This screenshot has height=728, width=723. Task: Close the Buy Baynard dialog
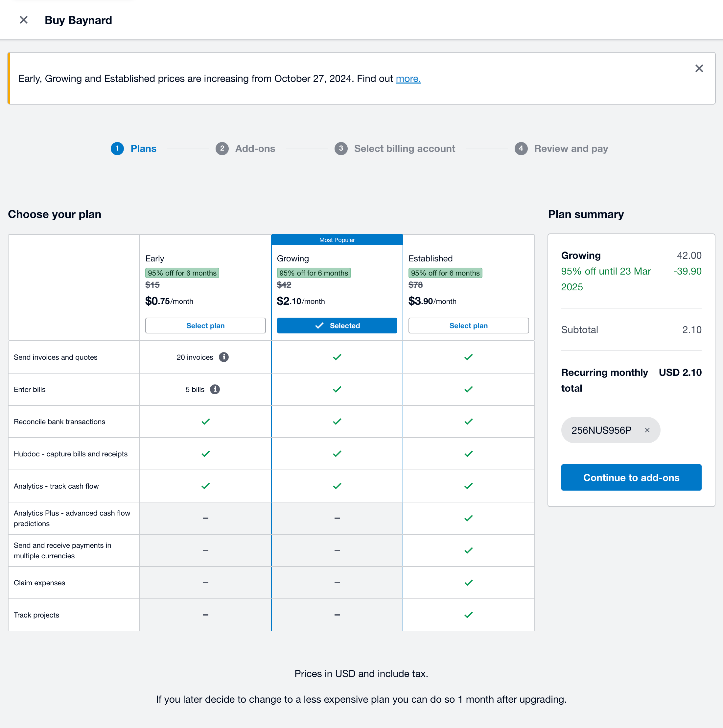(23, 20)
